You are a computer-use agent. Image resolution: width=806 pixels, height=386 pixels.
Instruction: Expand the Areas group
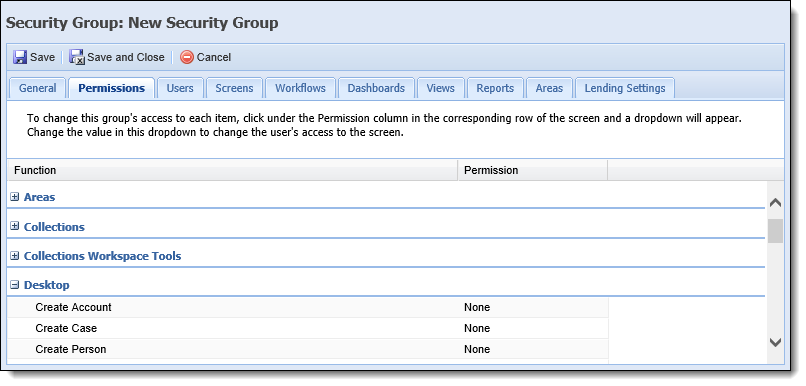point(14,197)
